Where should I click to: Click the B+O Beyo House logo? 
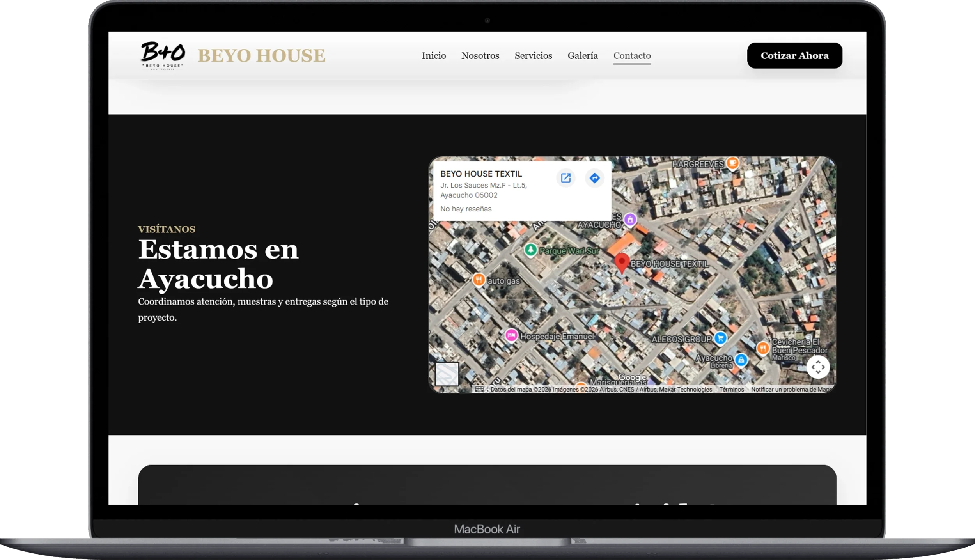[163, 55]
